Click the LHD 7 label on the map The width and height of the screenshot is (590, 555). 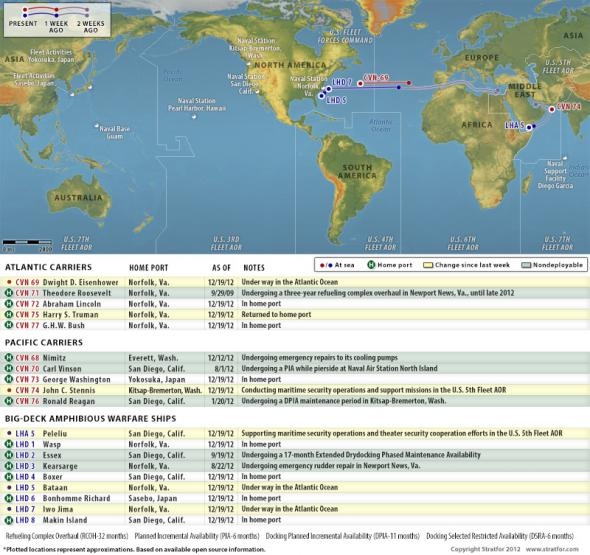click(x=342, y=82)
